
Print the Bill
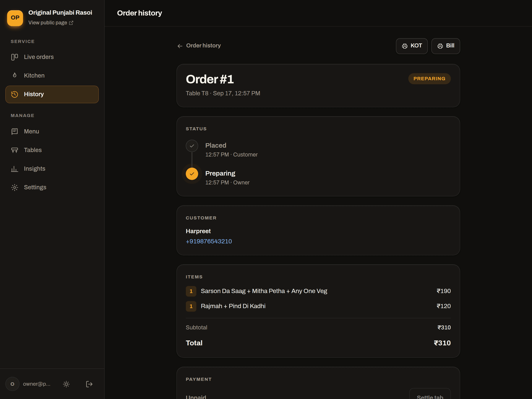point(446,46)
